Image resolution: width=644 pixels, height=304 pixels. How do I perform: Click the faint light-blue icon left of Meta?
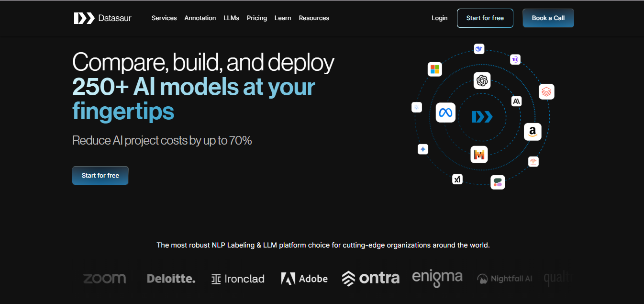(x=417, y=107)
